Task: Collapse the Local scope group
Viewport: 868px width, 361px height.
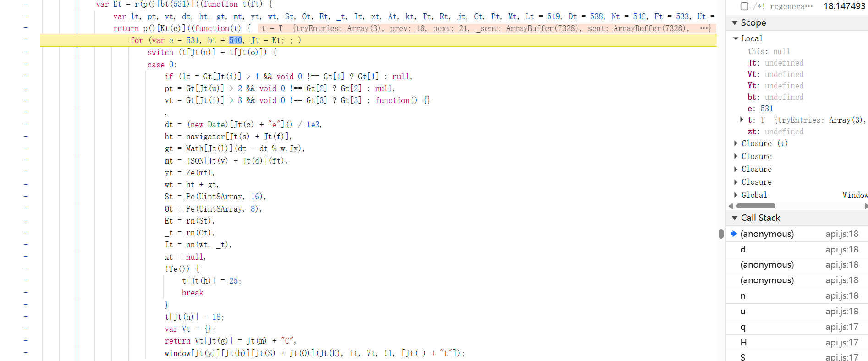Action: [x=736, y=38]
